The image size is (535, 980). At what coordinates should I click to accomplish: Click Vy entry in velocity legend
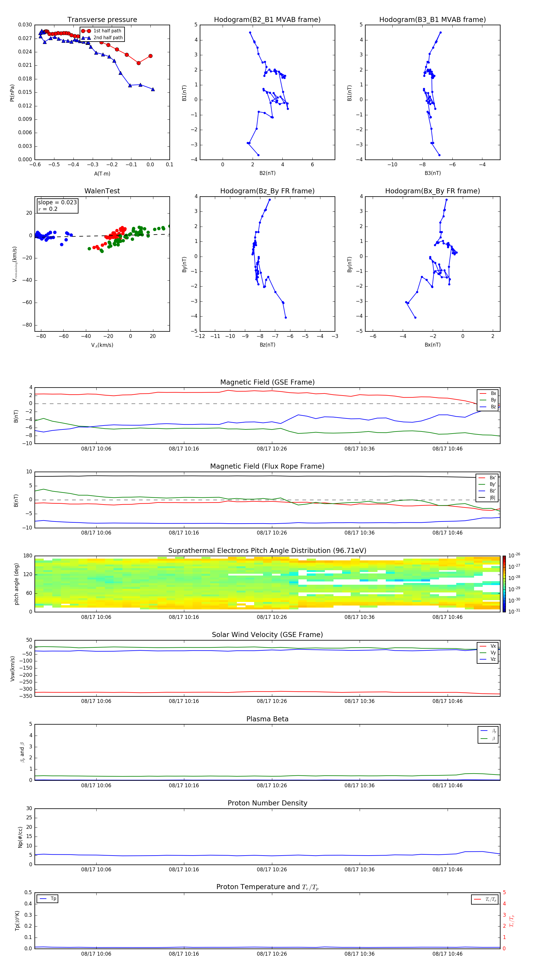[488, 653]
